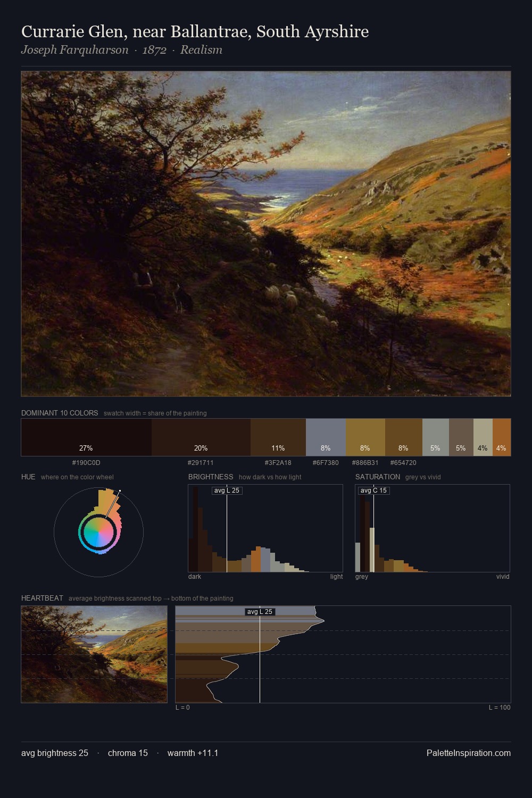Click the beige bar in saturation histogram
Image resolution: width=532 pixels, height=798 pixels.
(x=372, y=550)
